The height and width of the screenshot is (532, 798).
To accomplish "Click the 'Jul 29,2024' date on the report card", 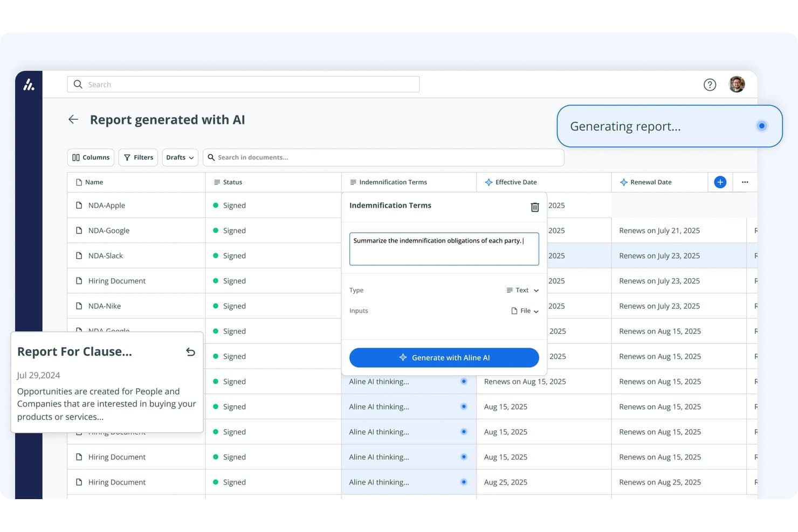I will point(38,375).
